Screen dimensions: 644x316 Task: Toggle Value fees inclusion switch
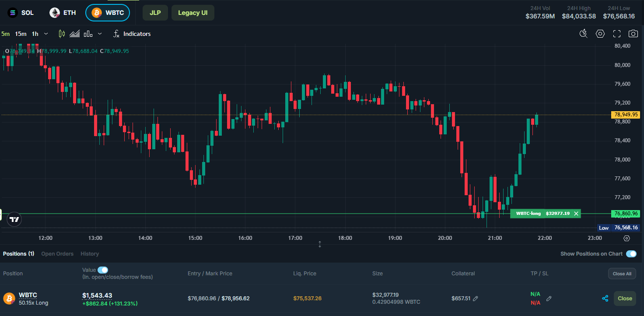coord(103,270)
